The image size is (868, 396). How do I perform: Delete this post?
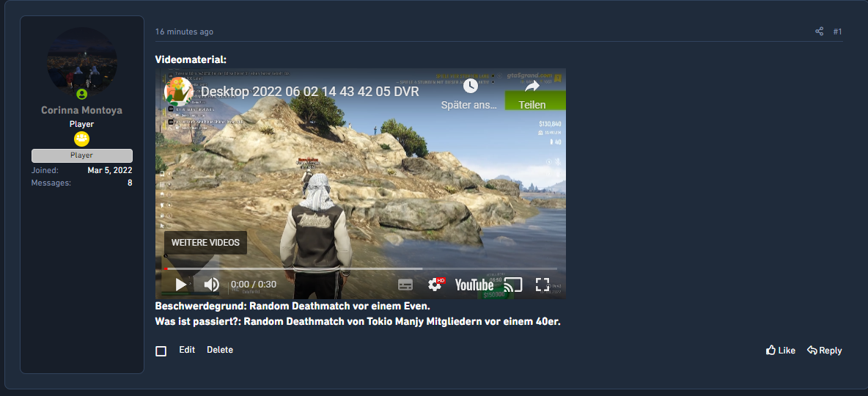[220, 350]
